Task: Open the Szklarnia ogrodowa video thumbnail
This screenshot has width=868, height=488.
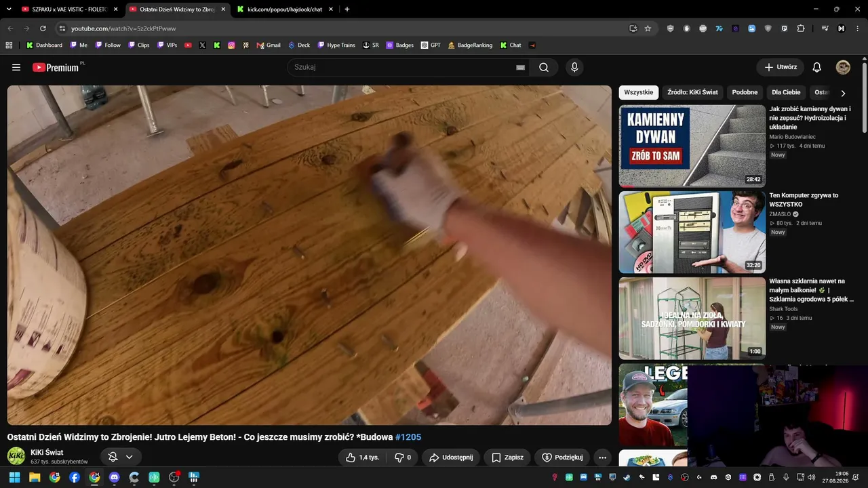Action: 692,318
